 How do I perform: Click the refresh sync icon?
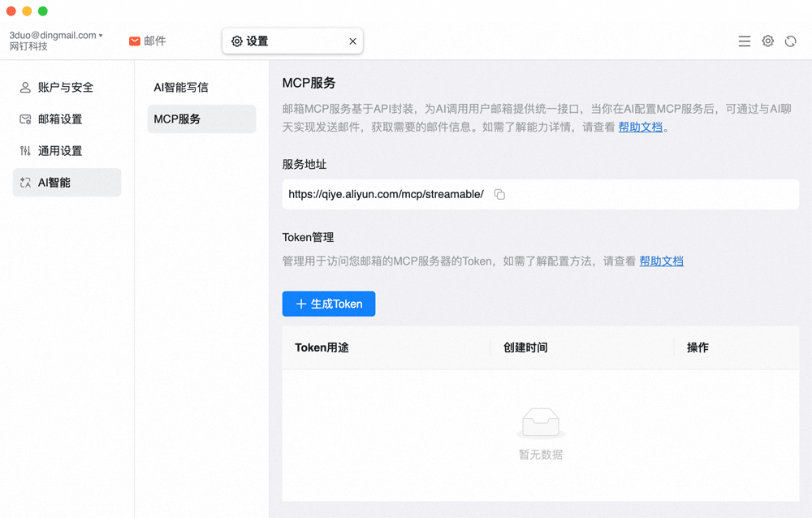click(x=790, y=41)
